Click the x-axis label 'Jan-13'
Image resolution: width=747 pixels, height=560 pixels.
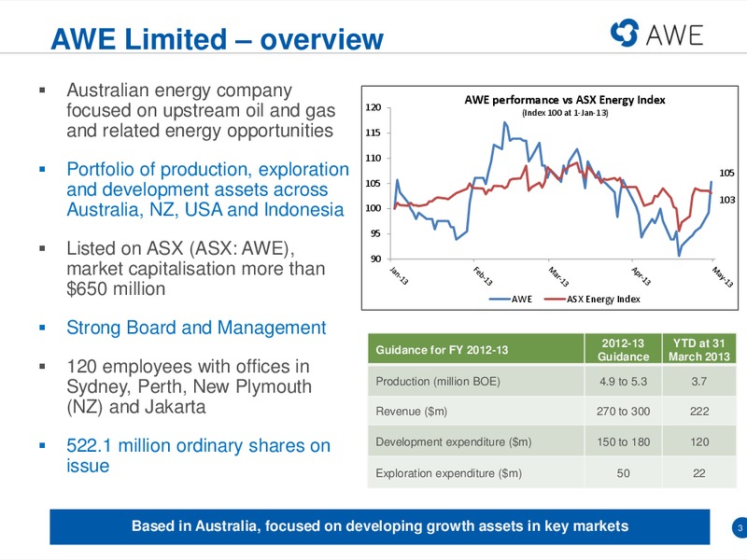coord(400,275)
